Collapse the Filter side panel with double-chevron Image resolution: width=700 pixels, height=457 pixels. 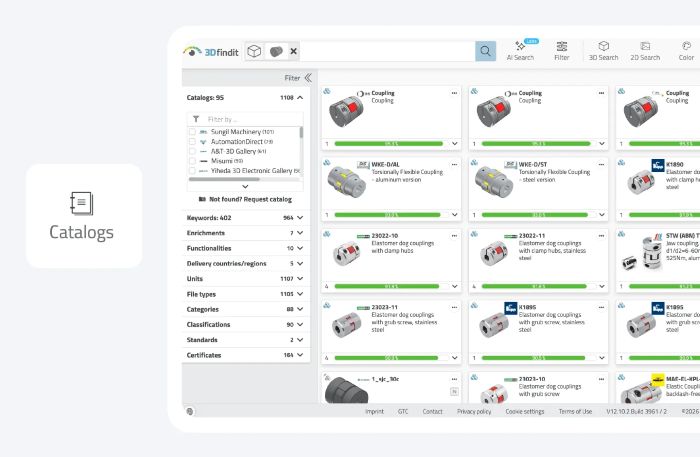[x=308, y=77]
